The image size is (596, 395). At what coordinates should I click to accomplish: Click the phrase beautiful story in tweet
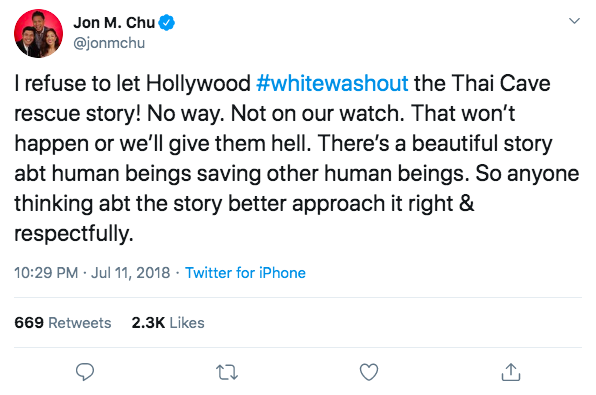(x=482, y=144)
